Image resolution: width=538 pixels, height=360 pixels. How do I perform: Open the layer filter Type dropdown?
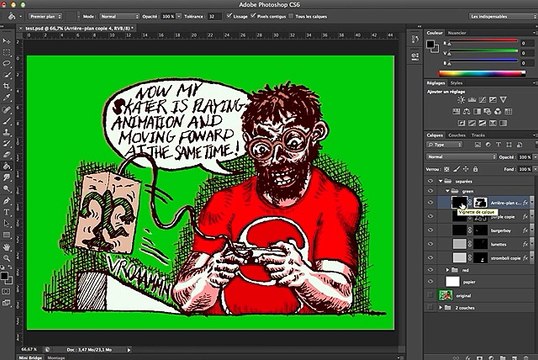click(x=444, y=145)
